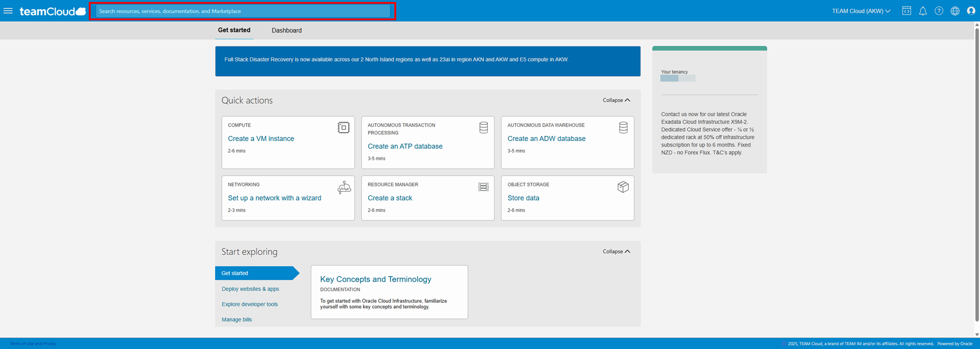Open the notifications bell
This screenshot has height=349, width=980.
923,11
